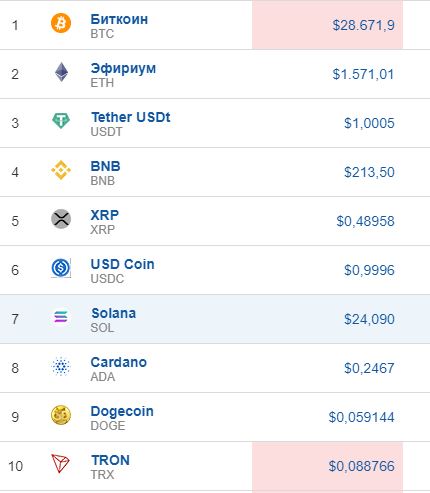Viewport: 430px width, 493px height.
Task: Click the Dogecoin coin icon
Action: pos(61,415)
